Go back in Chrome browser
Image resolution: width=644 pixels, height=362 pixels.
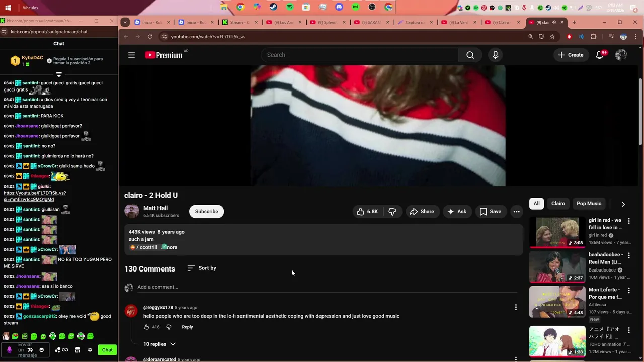click(x=126, y=37)
